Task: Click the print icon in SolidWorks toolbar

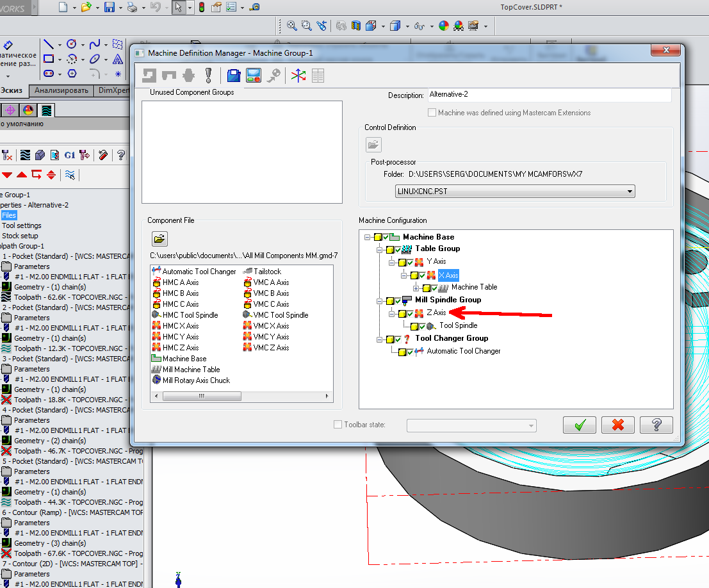Action: tap(132, 7)
